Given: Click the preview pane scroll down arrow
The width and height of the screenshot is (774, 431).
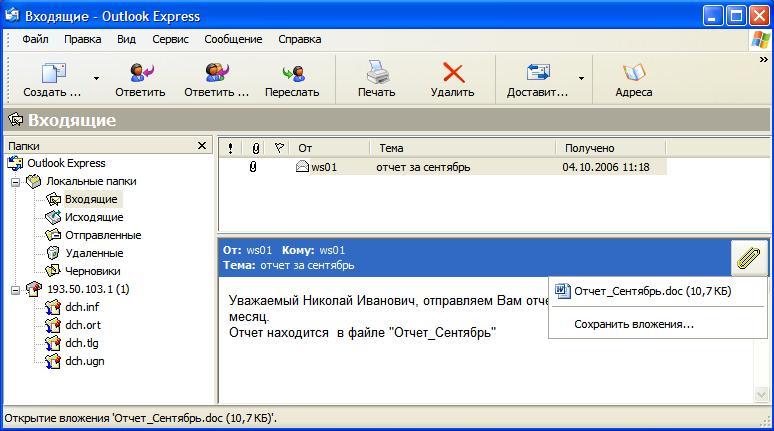Looking at the screenshot, I should (x=761, y=394).
